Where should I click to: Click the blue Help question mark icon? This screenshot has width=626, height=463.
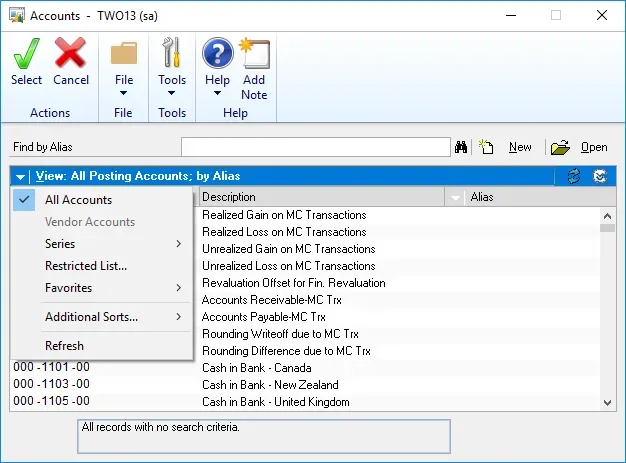tap(217, 53)
